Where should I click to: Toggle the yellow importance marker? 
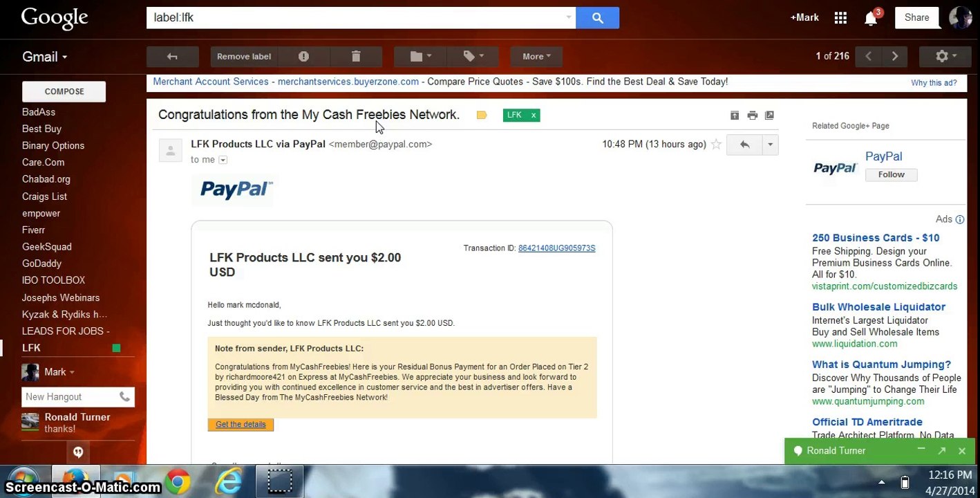(482, 116)
